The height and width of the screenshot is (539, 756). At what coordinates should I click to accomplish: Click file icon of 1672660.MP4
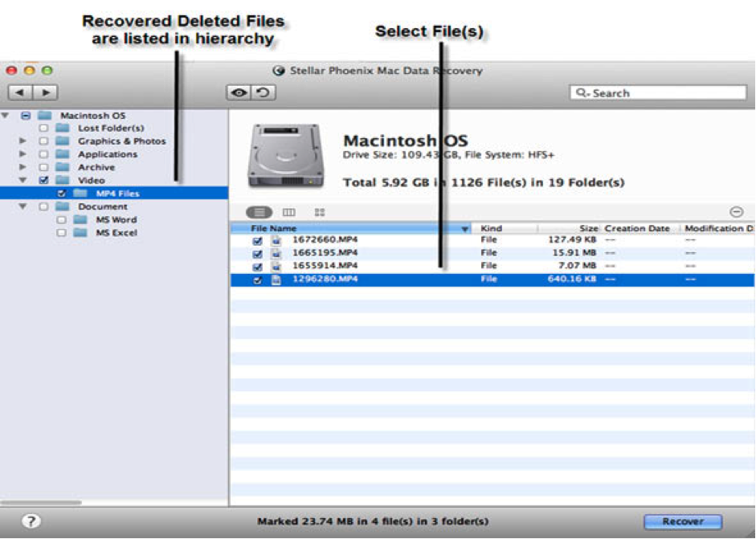[x=276, y=240]
